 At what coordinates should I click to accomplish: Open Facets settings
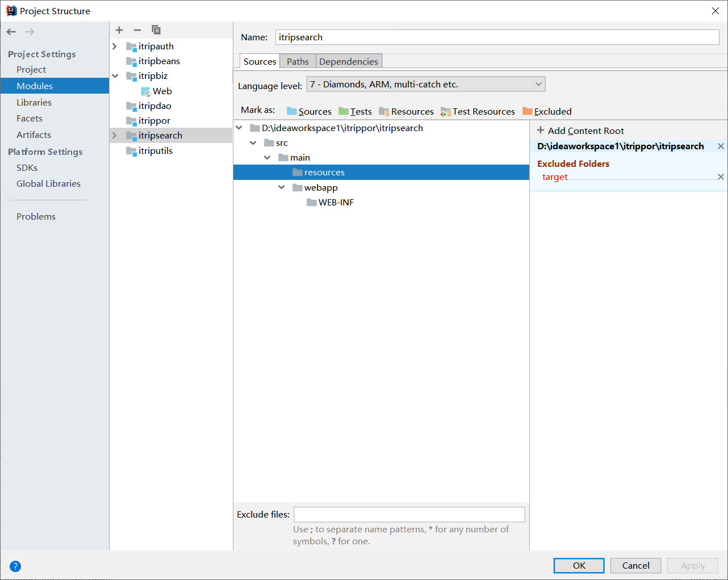pos(30,119)
